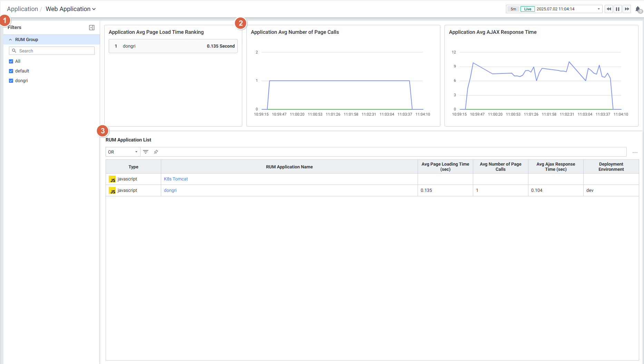The image size is (644, 364).
Task: Go to the Application breadcrumb
Action: (x=22, y=9)
